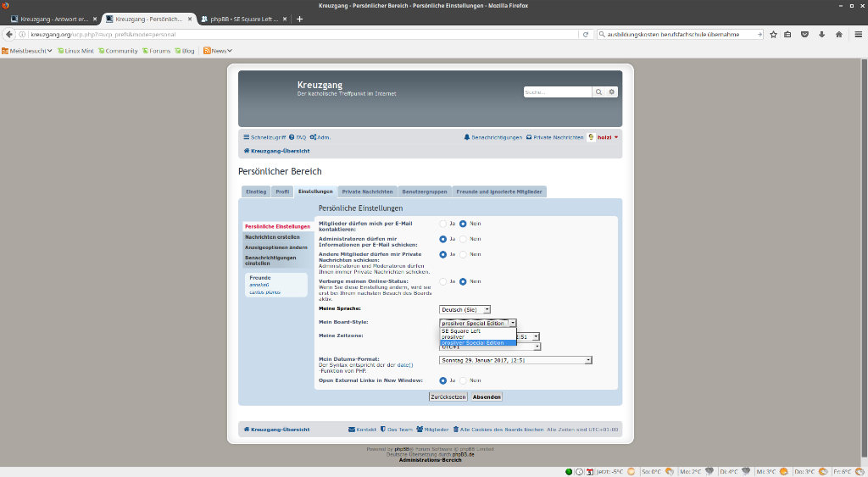Open the Pocket icon in toolbar
This screenshot has height=477, width=868.
[804, 35]
